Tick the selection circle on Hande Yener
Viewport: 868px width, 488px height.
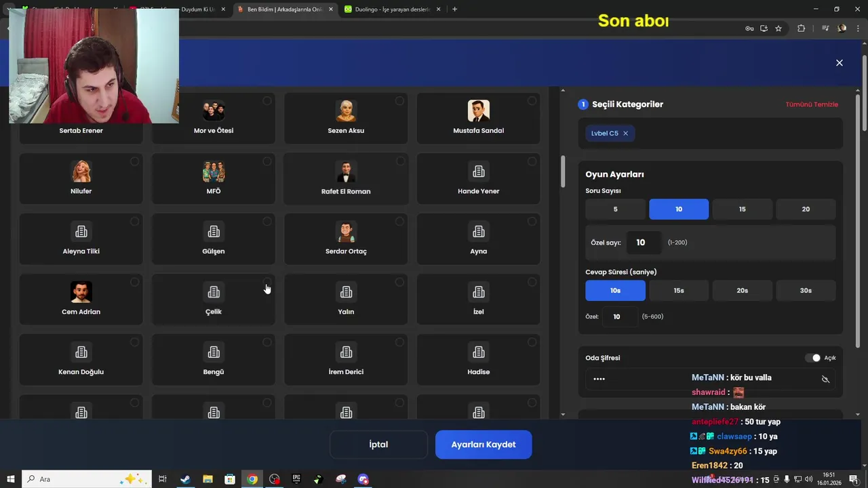[532, 161]
